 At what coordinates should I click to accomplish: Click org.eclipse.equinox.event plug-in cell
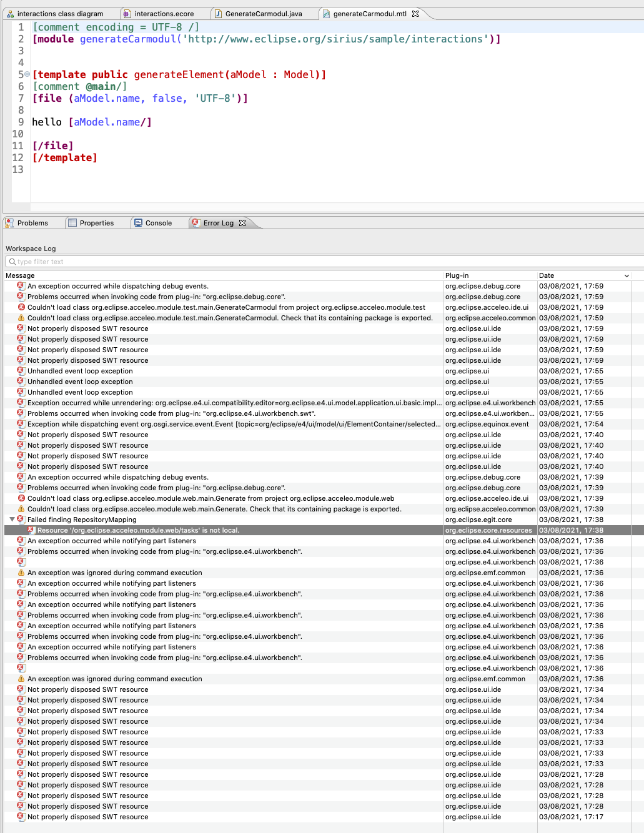pos(487,424)
